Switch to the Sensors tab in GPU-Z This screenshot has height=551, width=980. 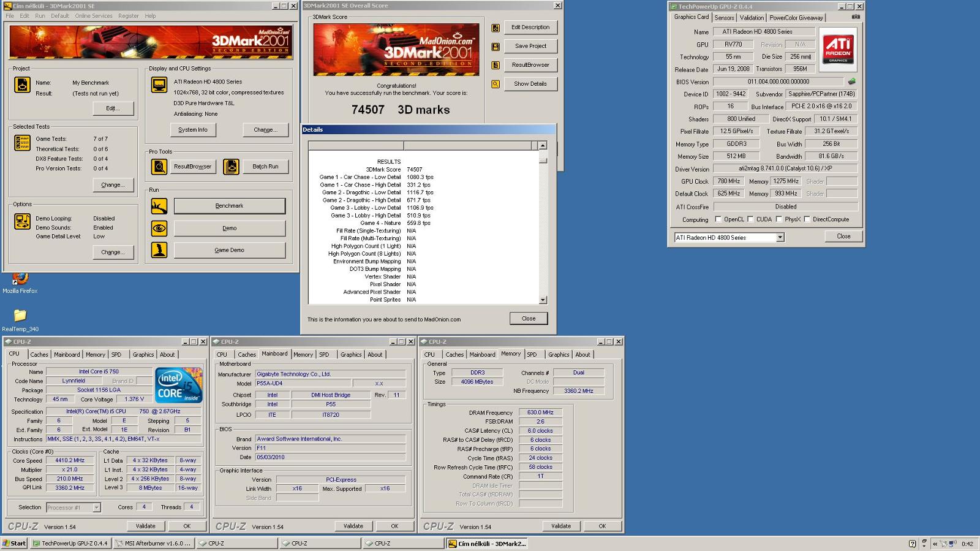click(724, 18)
